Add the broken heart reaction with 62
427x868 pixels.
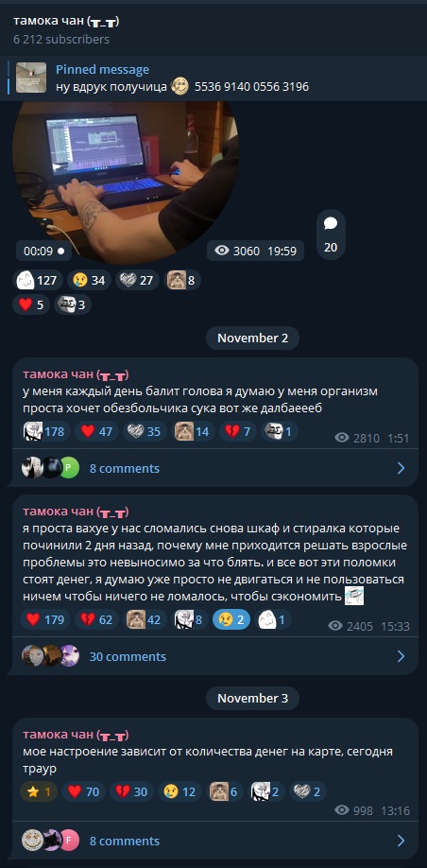96,620
